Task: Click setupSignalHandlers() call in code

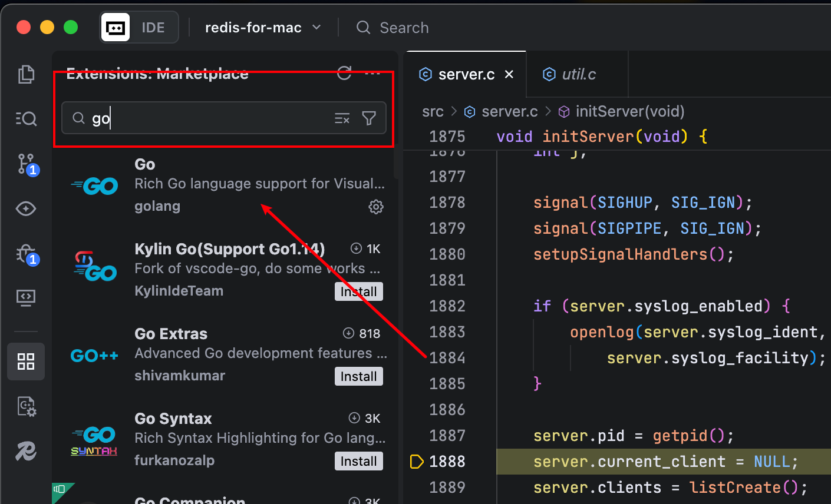Action: 634,254
